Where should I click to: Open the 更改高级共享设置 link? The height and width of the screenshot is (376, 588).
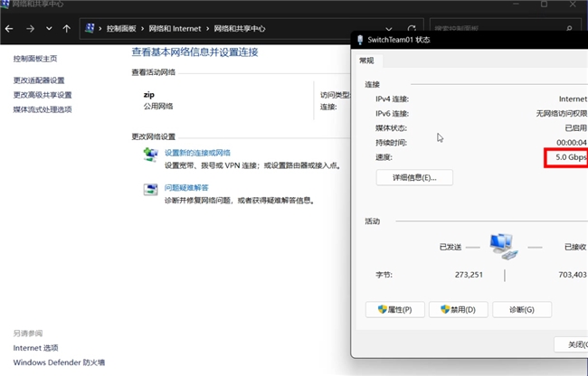tap(42, 95)
